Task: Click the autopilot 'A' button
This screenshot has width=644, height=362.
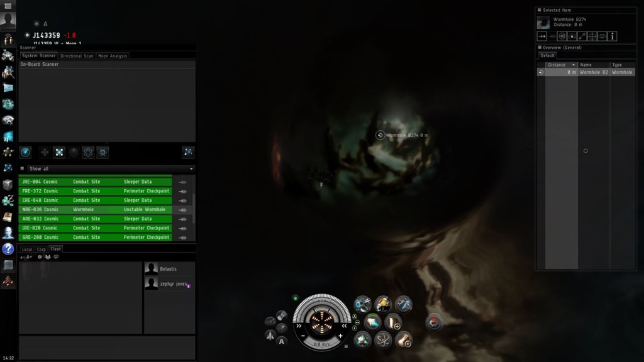Action: click(x=281, y=341)
